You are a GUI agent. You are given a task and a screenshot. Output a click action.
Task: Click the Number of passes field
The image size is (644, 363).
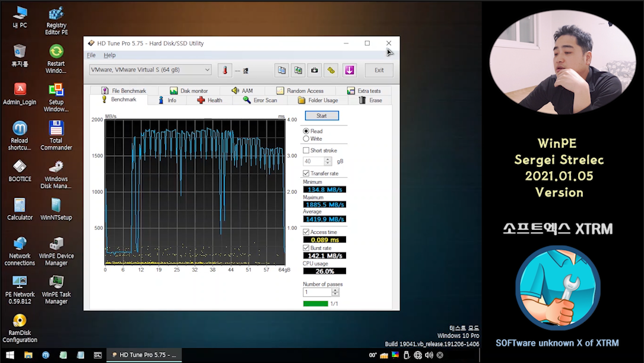pos(317,292)
